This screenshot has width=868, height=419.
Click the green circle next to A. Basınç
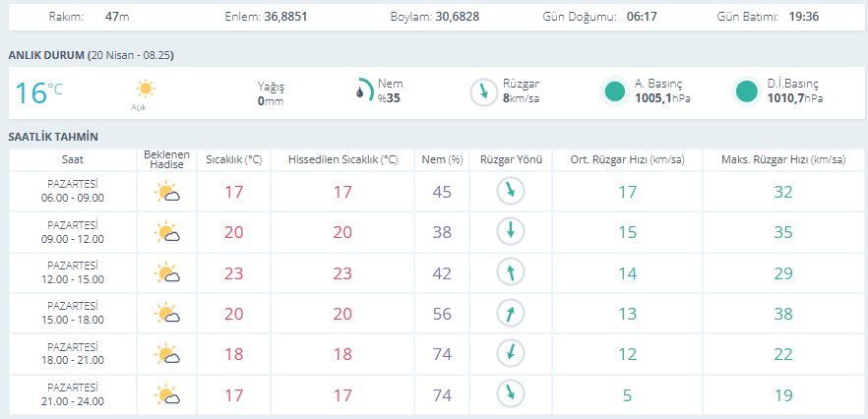(x=615, y=91)
